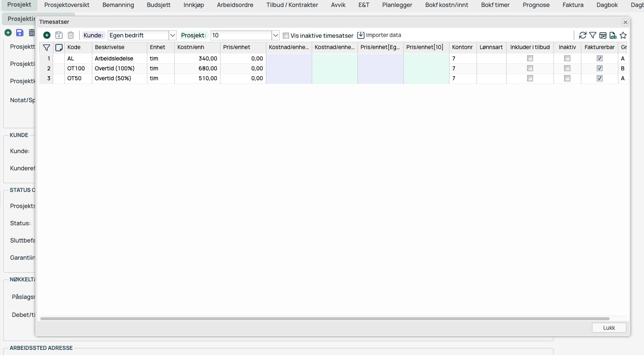Open the Planlegger tab

click(x=397, y=5)
